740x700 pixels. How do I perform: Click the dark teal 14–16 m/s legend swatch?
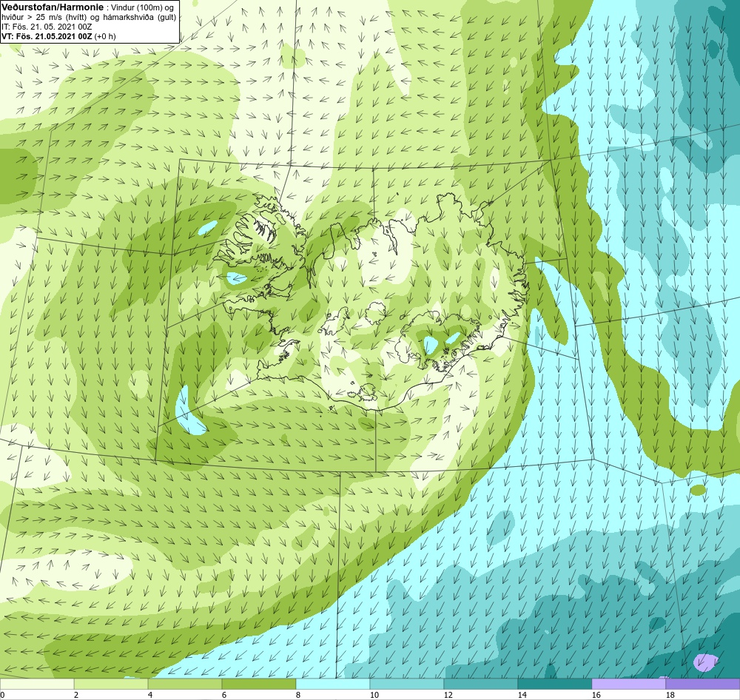tap(554, 684)
